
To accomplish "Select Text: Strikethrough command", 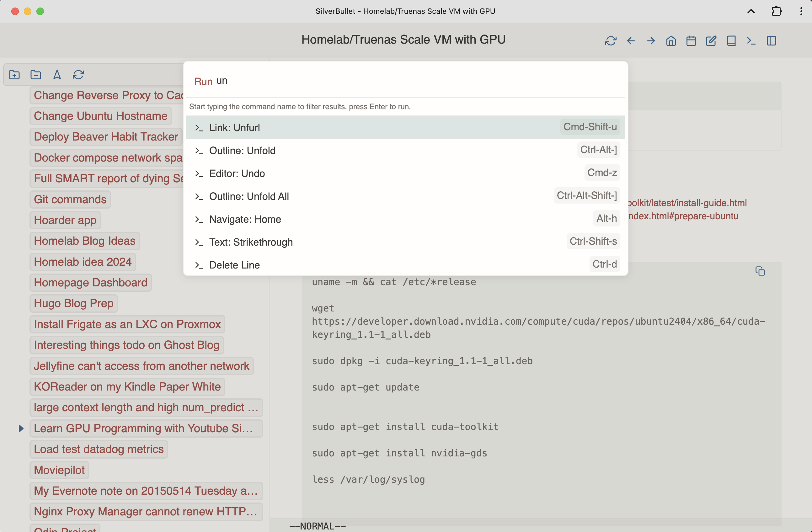I will pyautogui.click(x=405, y=242).
